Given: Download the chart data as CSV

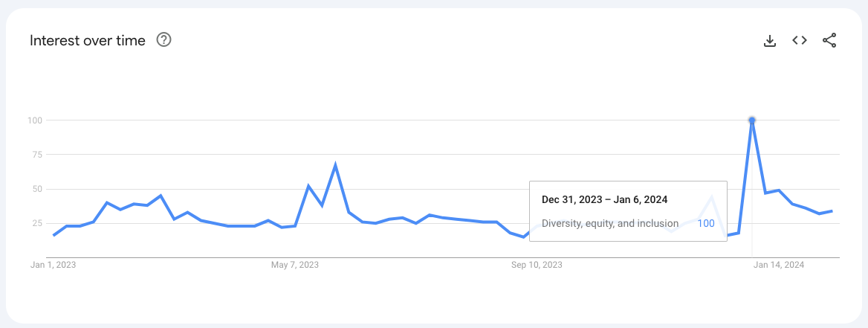Looking at the screenshot, I should (769, 40).
